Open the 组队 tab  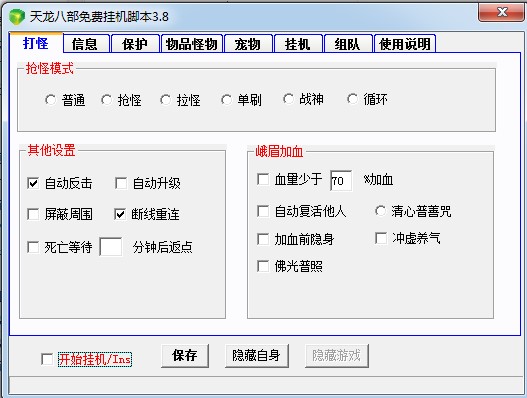point(348,44)
